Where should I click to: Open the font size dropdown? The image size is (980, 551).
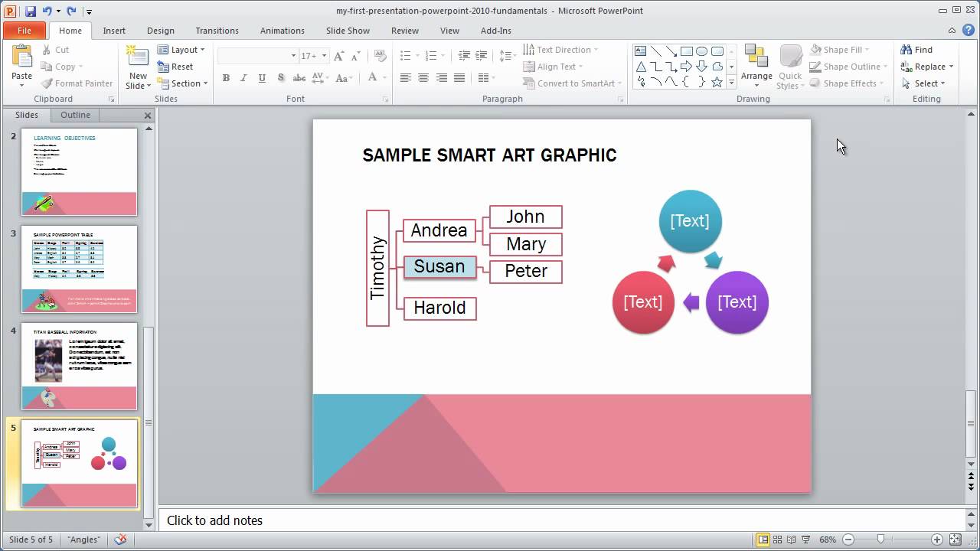tap(325, 56)
